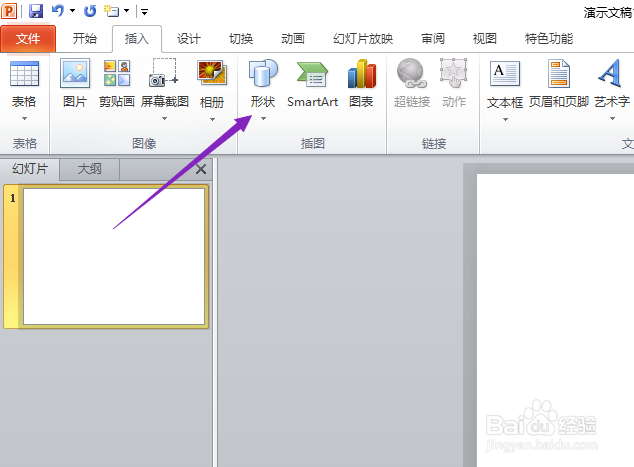Save the presentation with floppy icon
The width and height of the screenshot is (634, 467).
36,11
